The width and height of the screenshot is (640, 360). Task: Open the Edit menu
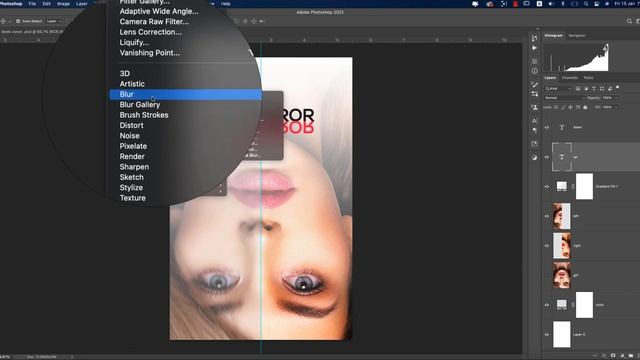[x=47, y=4]
